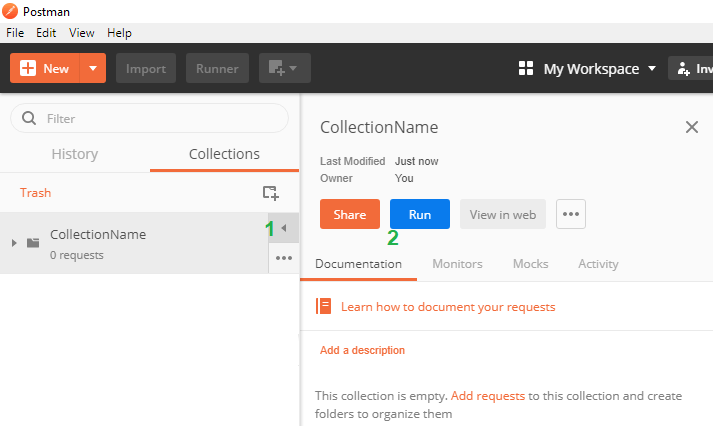Image resolution: width=713 pixels, height=427 pixels.
Task: Open the Trash link
Action: (x=35, y=193)
